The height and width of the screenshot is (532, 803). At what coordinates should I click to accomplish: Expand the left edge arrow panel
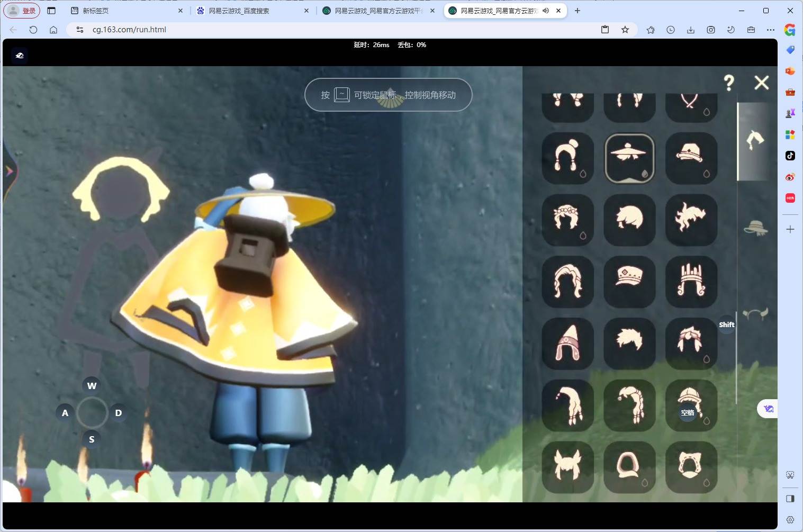coord(10,171)
